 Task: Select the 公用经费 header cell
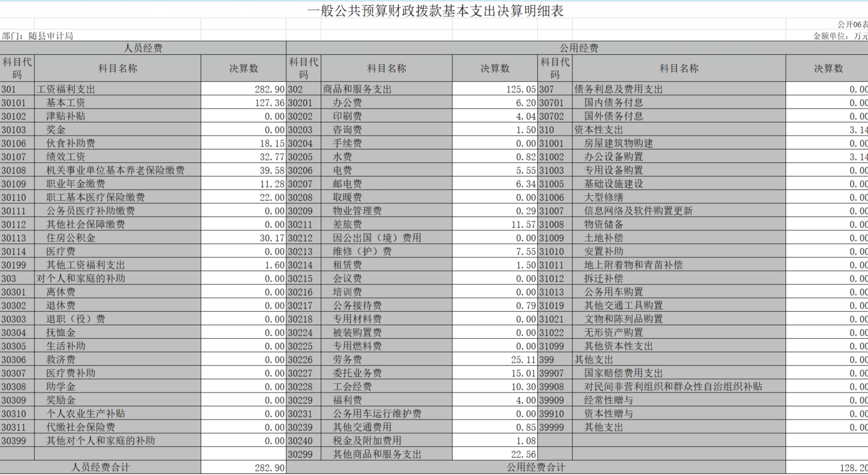[x=578, y=48]
